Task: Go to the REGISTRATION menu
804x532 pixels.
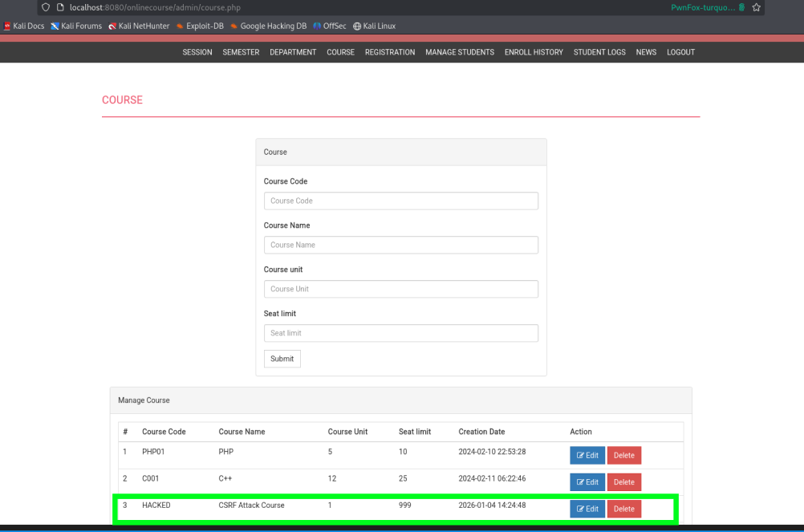Action: pos(390,52)
